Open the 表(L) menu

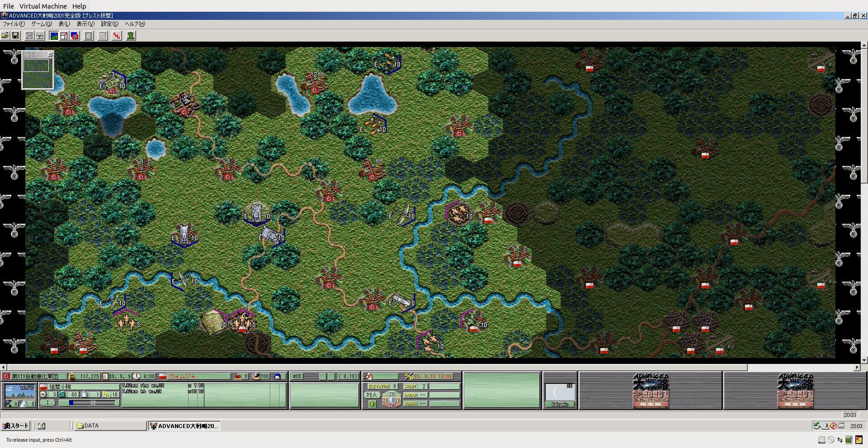(x=64, y=24)
